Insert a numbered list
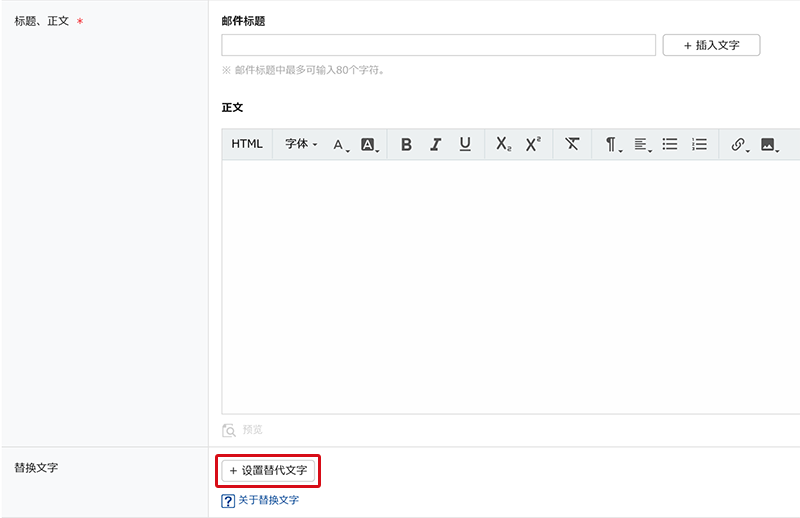Viewport: 800px width, 518px height. click(699, 144)
